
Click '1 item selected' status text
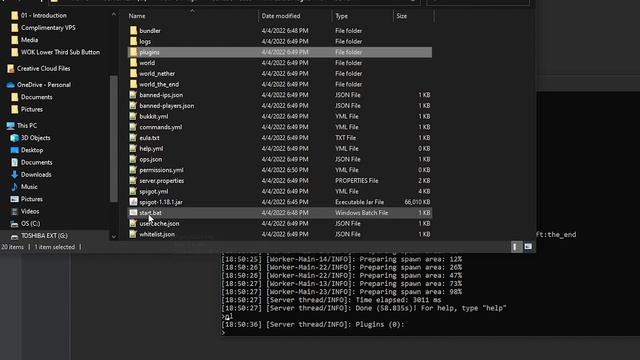click(55, 247)
